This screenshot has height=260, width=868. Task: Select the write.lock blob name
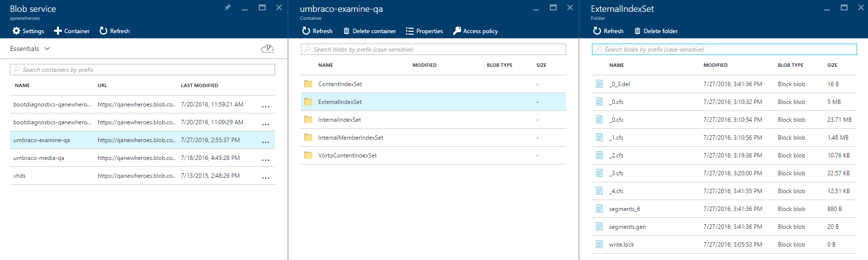point(622,245)
